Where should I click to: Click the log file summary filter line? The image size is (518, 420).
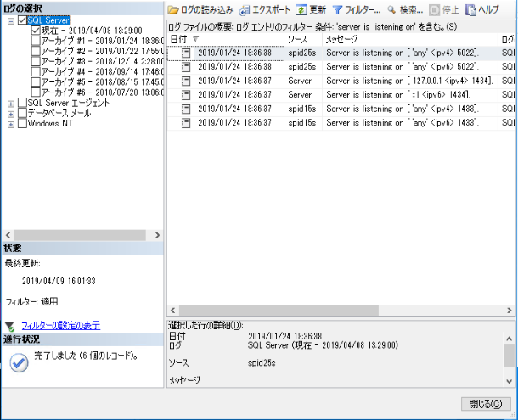[x=312, y=27]
